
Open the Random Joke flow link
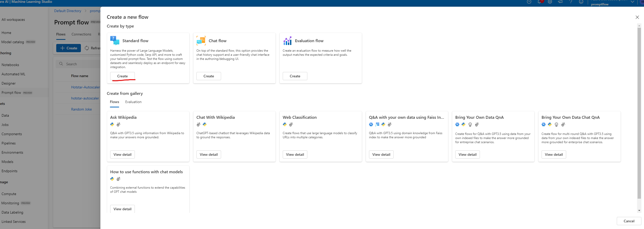[81, 109]
